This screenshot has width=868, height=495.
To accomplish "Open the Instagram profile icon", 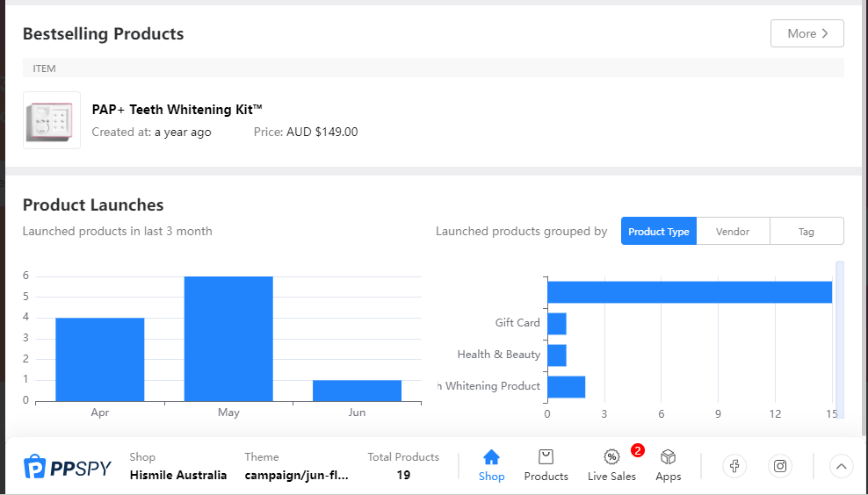I will point(780,466).
